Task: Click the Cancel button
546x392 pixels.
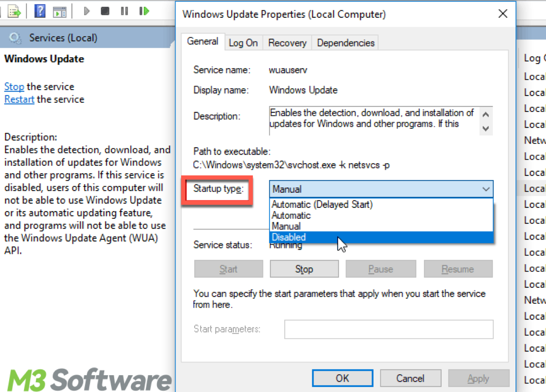Action: coord(410,378)
